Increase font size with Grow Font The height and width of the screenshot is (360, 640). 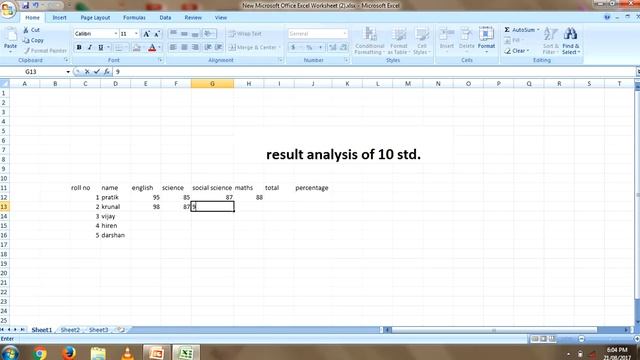[x=146, y=34]
